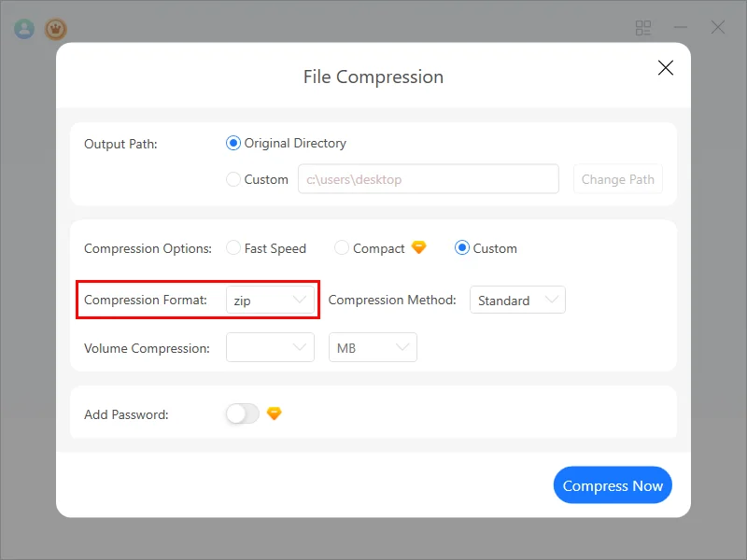
Task: Select the Custom compression option
Action: pyautogui.click(x=462, y=248)
